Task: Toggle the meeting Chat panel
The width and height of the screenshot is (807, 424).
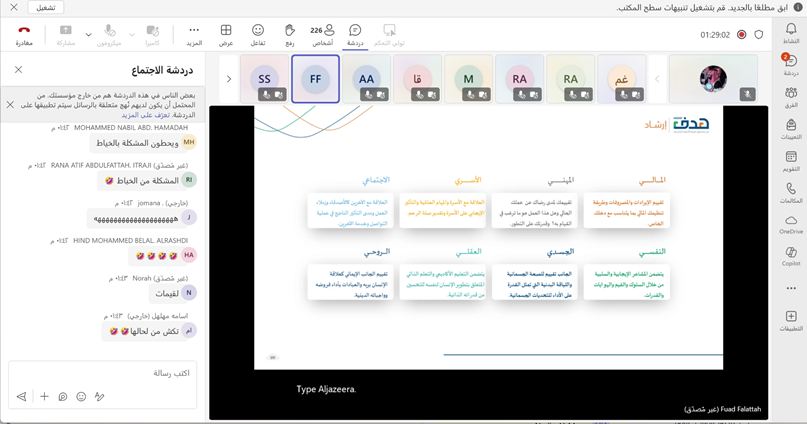Action: coord(355,35)
